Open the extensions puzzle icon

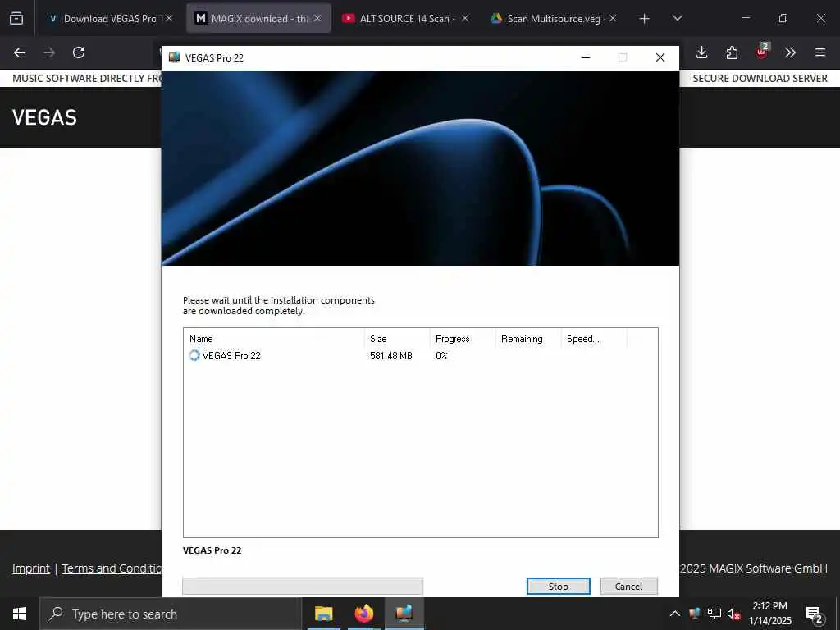732,52
